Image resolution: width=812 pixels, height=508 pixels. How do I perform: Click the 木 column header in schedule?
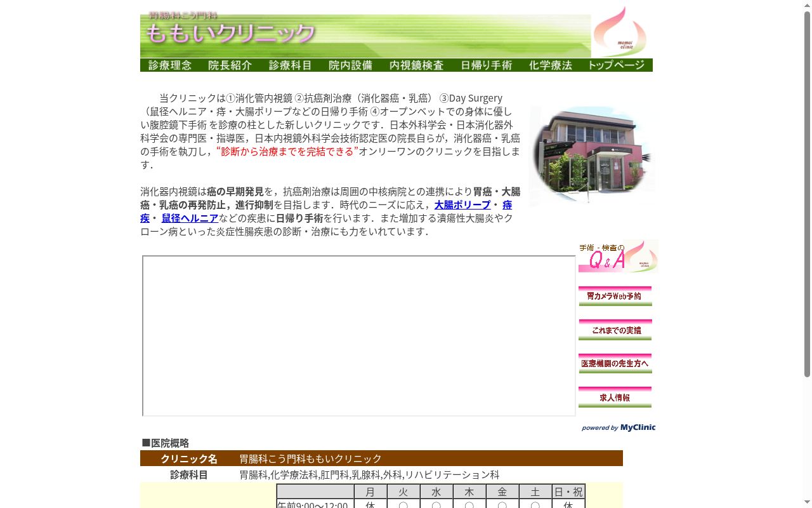tap(469, 491)
